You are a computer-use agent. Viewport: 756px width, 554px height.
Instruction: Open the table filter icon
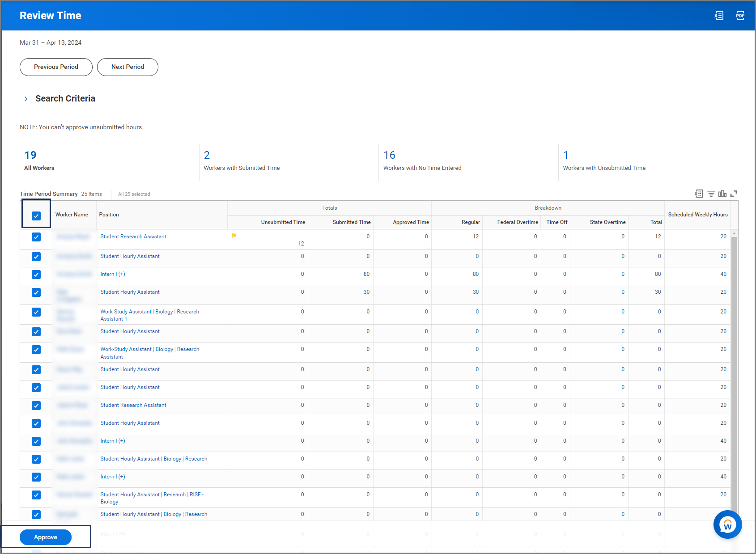coord(711,194)
